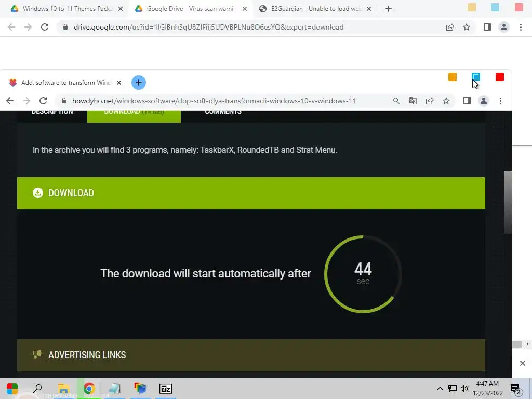The width and height of the screenshot is (532, 399).
Task: Click blue maximize button of front window
Action: coord(476,77)
